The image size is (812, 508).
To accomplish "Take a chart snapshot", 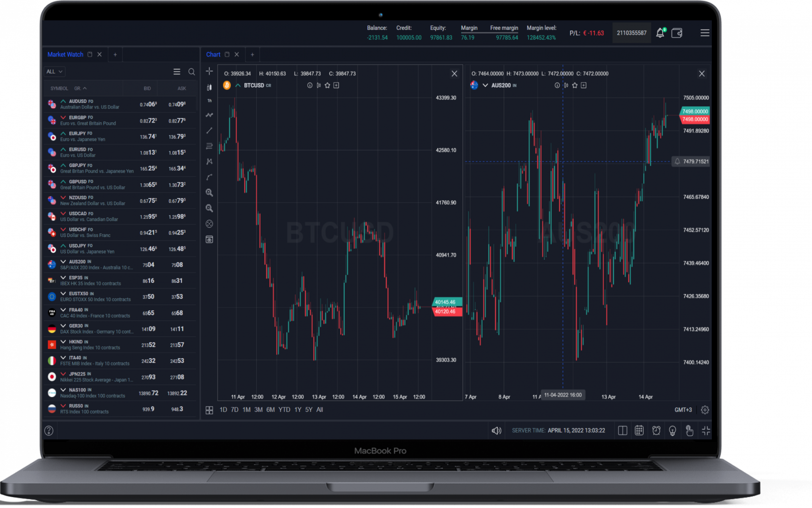I will [x=209, y=240].
